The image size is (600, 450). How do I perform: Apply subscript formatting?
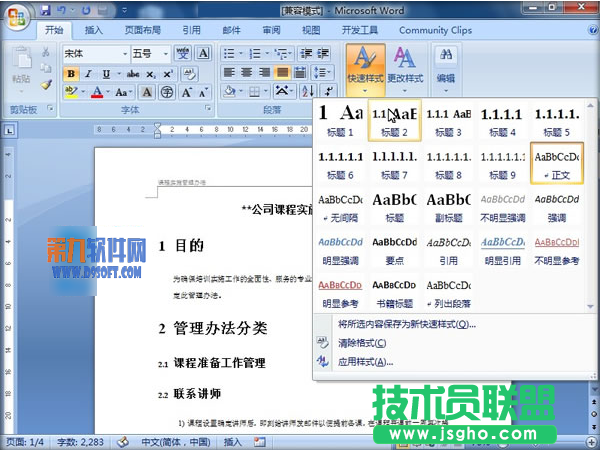pyautogui.click(x=151, y=74)
